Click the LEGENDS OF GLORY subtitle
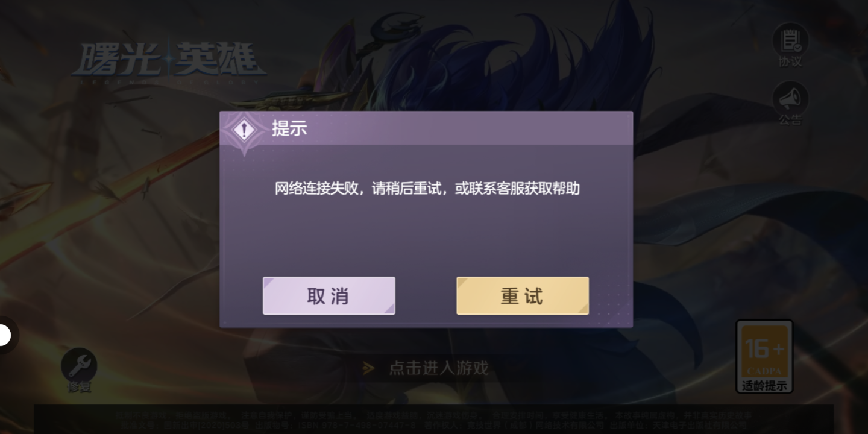This screenshot has width=868, height=434. tap(168, 81)
